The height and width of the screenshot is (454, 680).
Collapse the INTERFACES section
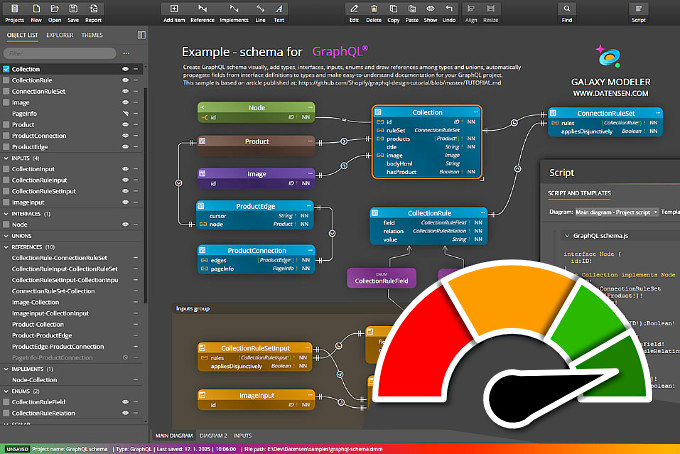[x=6, y=214]
